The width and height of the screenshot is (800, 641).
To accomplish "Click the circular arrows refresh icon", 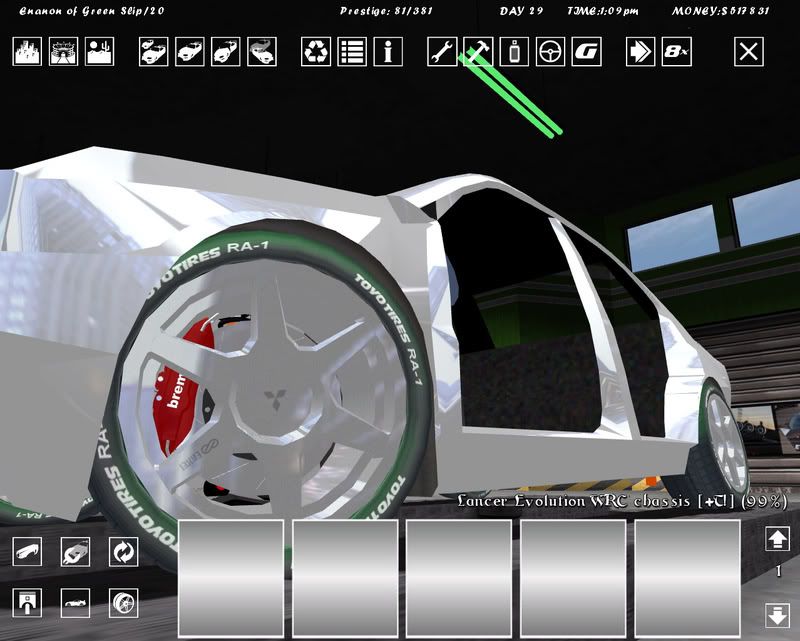I will (123, 552).
